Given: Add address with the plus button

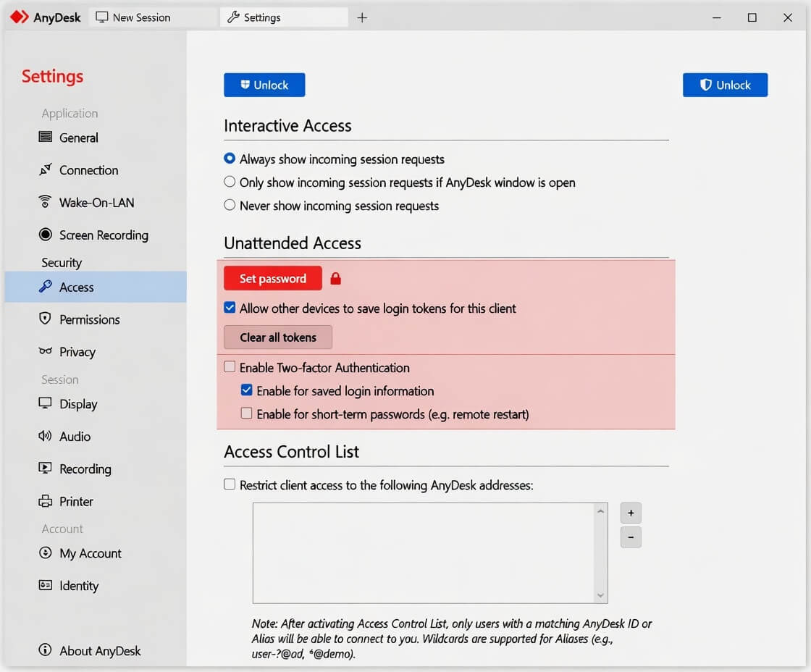Looking at the screenshot, I should pos(631,513).
